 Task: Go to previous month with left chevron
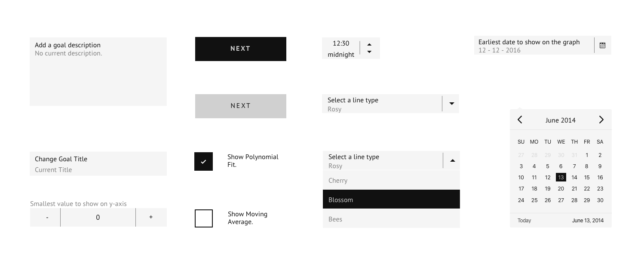click(x=520, y=120)
